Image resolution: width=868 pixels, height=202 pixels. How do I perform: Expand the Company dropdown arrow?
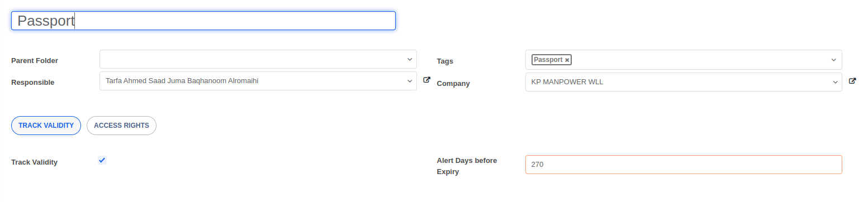coord(834,82)
